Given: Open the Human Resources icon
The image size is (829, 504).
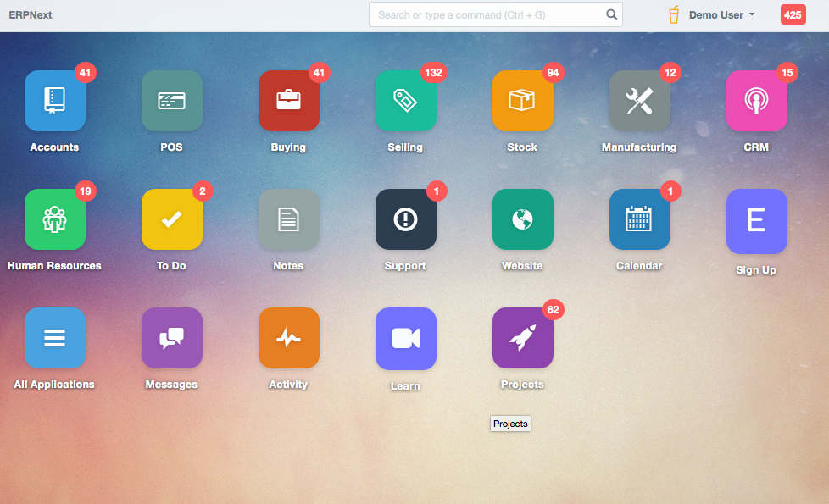Looking at the screenshot, I should coord(55,219).
